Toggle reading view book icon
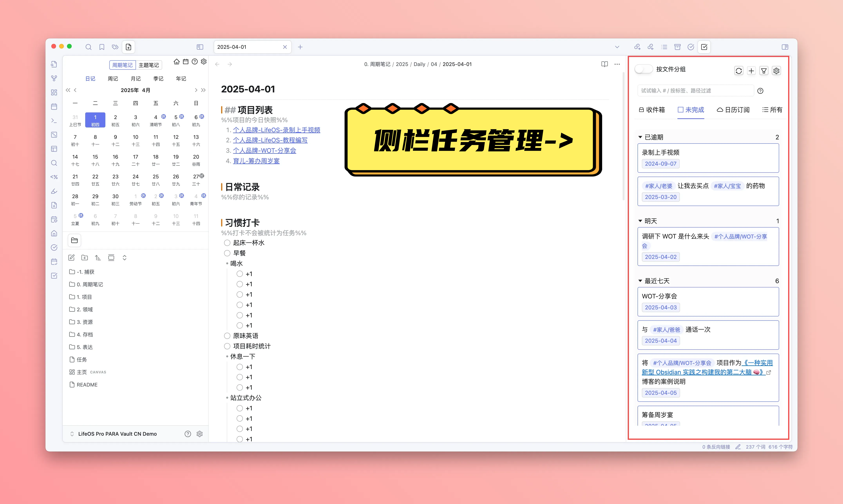 [x=604, y=64]
